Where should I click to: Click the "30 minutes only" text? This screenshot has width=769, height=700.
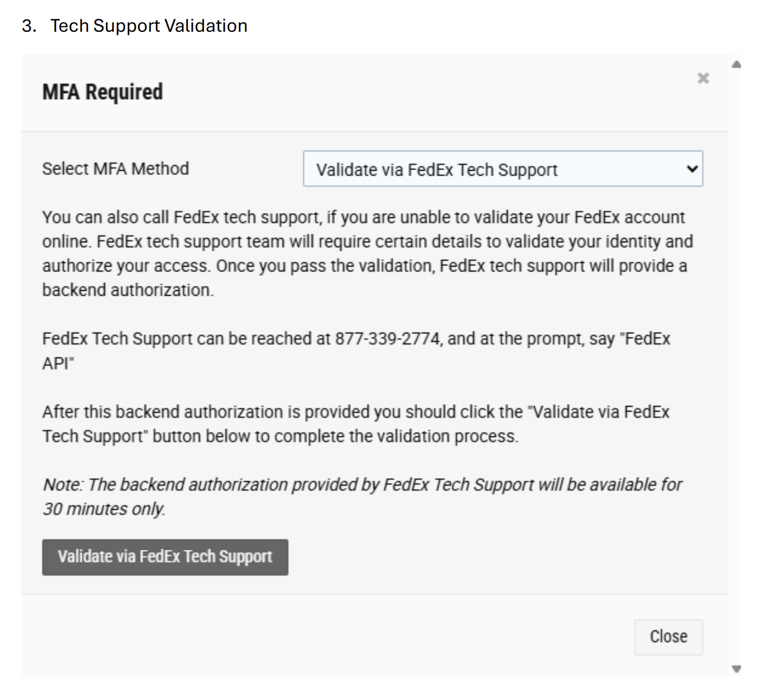[x=103, y=509]
